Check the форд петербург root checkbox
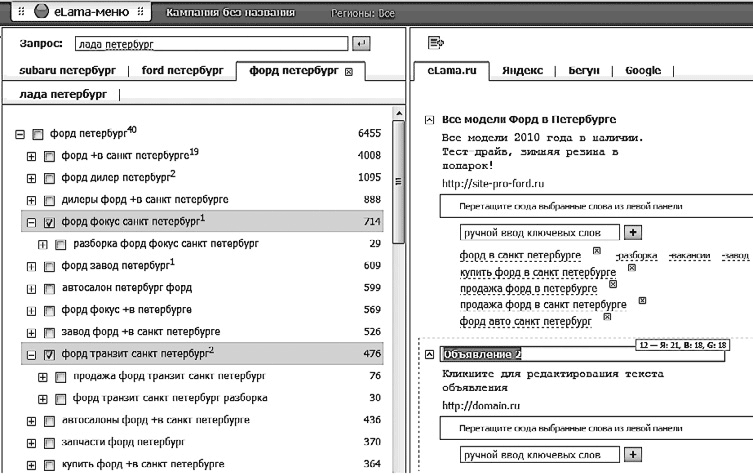The height and width of the screenshot is (476, 753). tap(37, 134)
